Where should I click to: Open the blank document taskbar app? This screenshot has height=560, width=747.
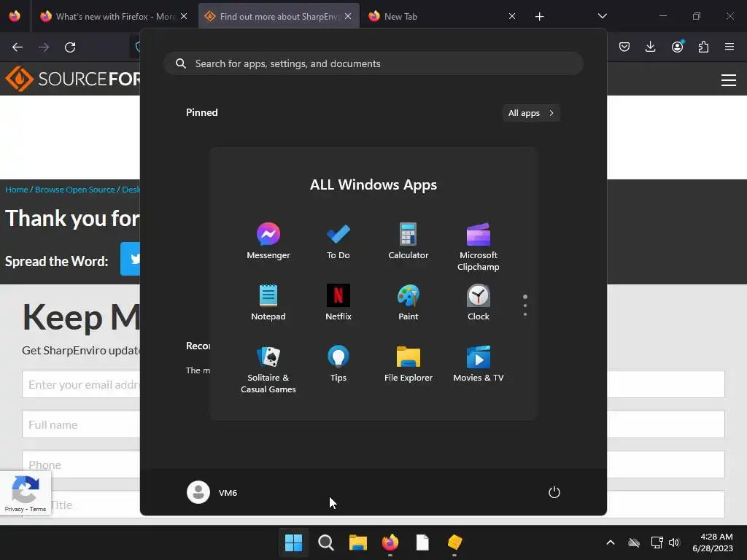pos(422,542)
